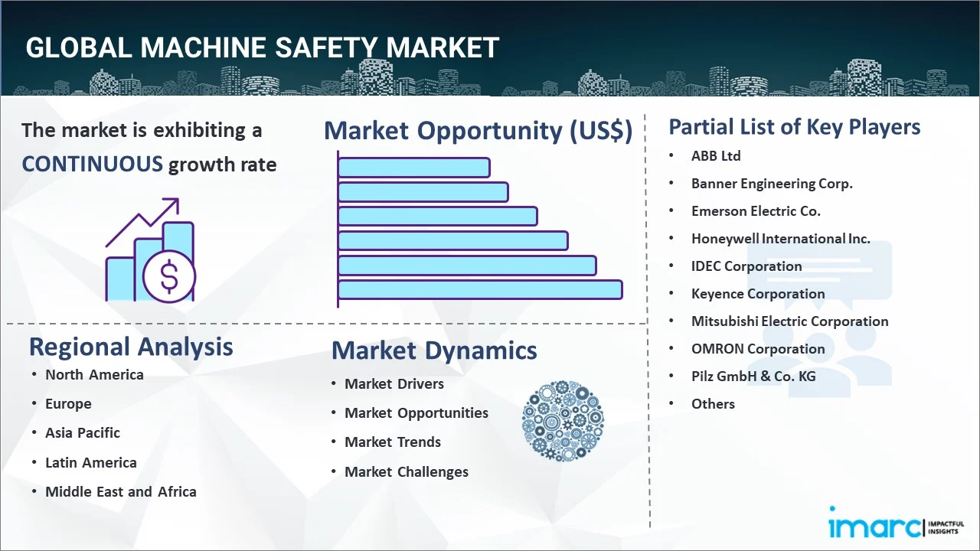Viewport: 980px width, 551px height.
Task: Open the Regional Analysis heading
Action: pyautogui.click(x=131, y=347)
